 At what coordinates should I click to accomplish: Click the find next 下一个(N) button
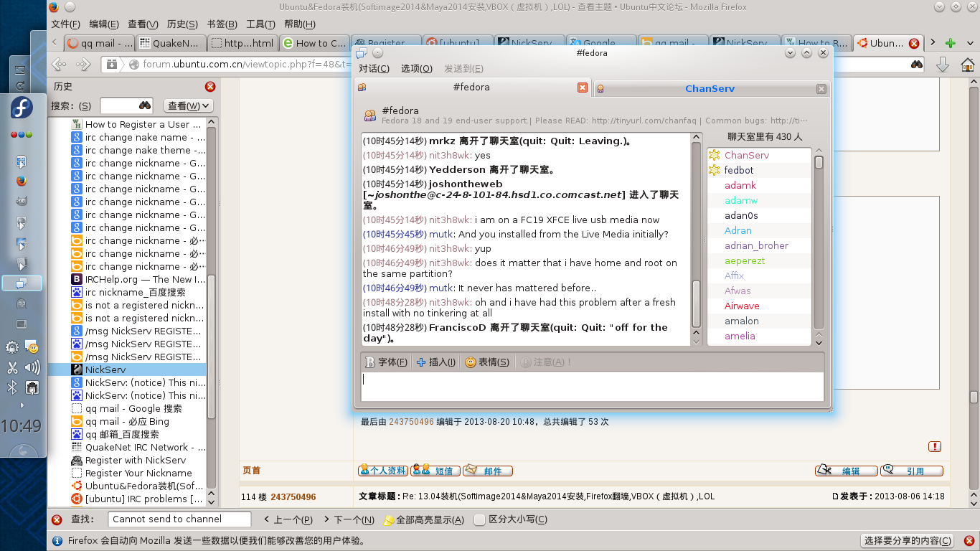[349, 519]
